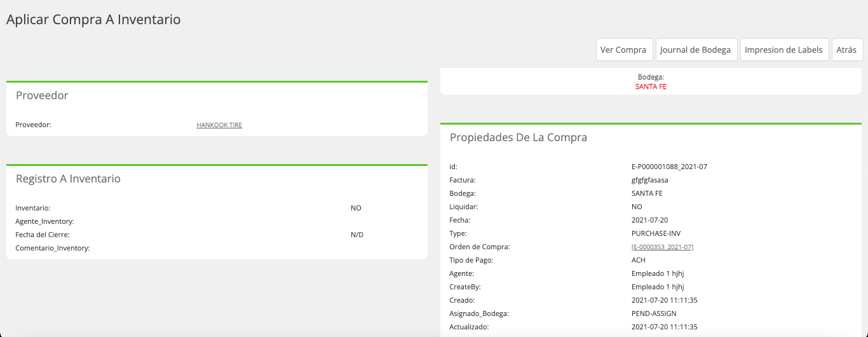Click the Proveedor panel heading
The height and width of the screenshot is (337, 868).
[42, 95]
